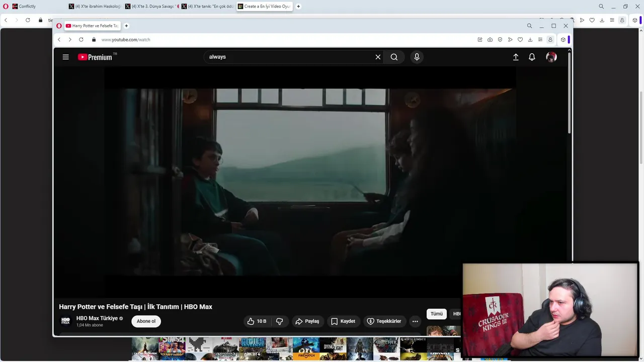The width and height of the screenshot is (644, 362).
Task: Send thanks via Teşekkürler button
Action: (384, 321)
